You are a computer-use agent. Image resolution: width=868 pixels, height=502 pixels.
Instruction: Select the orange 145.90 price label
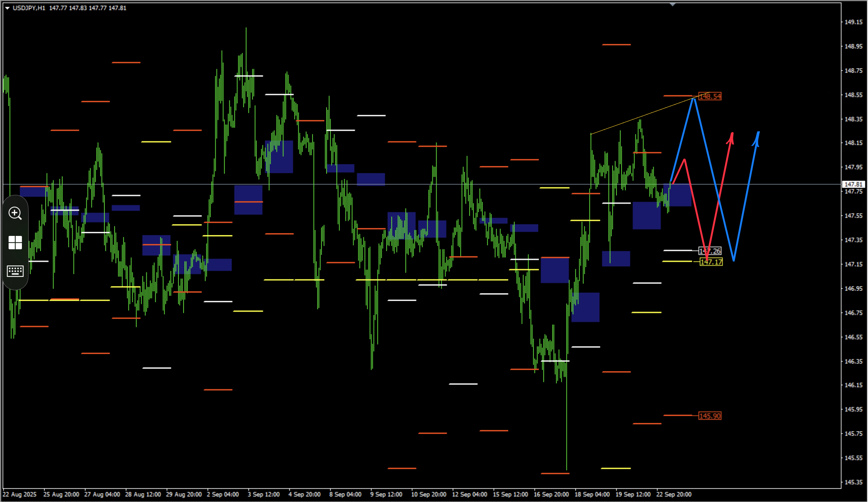[x=709, y=416]
